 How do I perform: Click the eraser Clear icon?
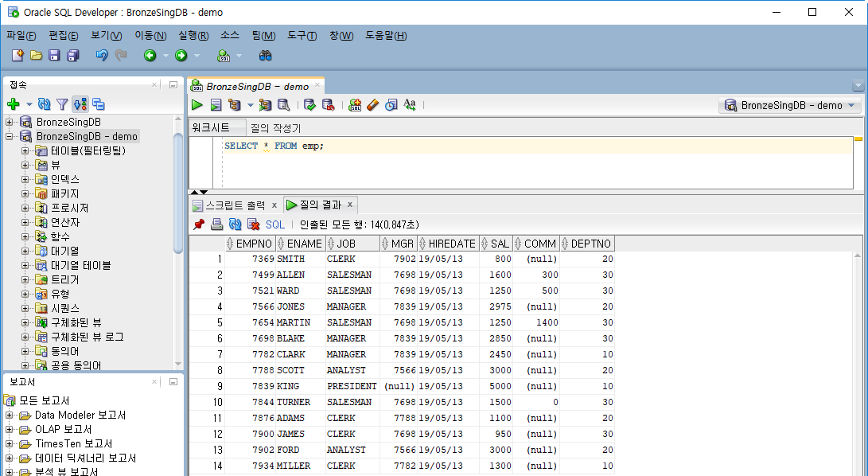point(373,105)
